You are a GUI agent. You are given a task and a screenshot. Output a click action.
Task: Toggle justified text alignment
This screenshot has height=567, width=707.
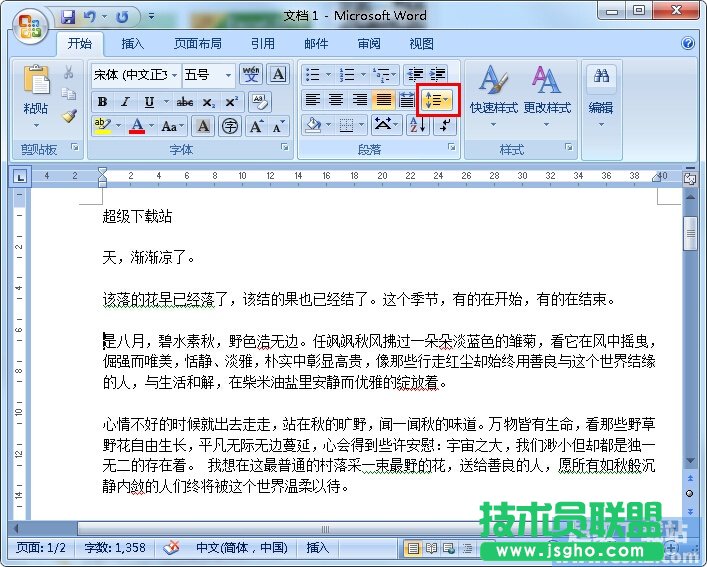point(383,100)
